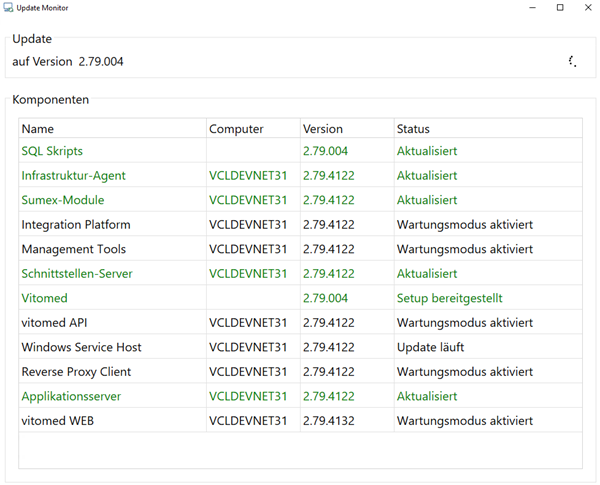Select the Management Tools row
This screenshot has height=485, width=600.
click(300, 249)
